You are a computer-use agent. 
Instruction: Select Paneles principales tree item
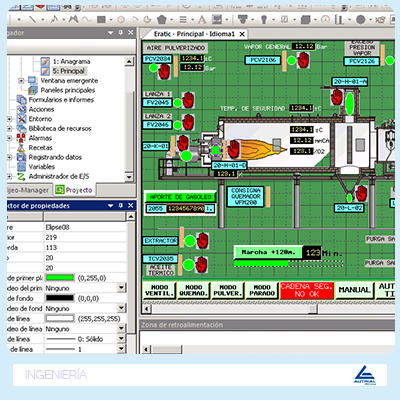coord(68,90)
